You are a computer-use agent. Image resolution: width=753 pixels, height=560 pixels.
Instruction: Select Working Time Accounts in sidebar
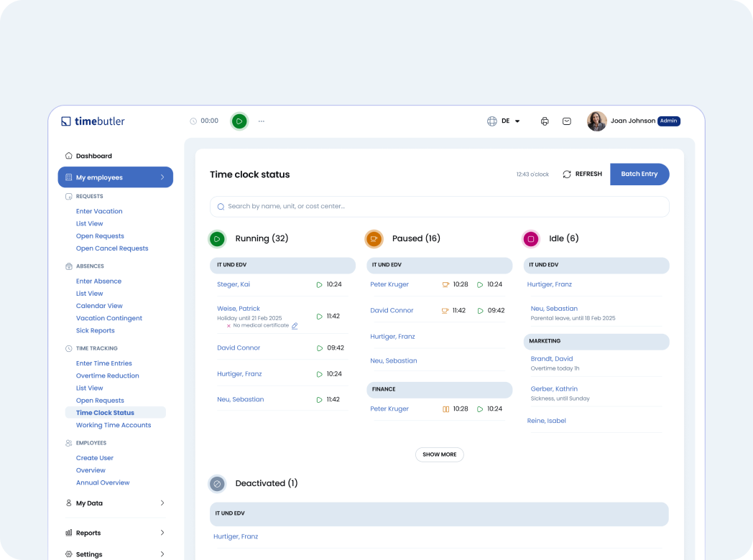point(114,425)
